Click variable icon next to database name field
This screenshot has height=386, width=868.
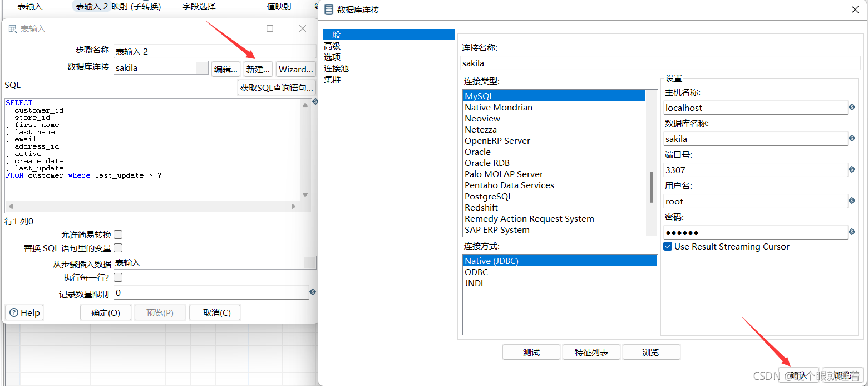point(852,138)
